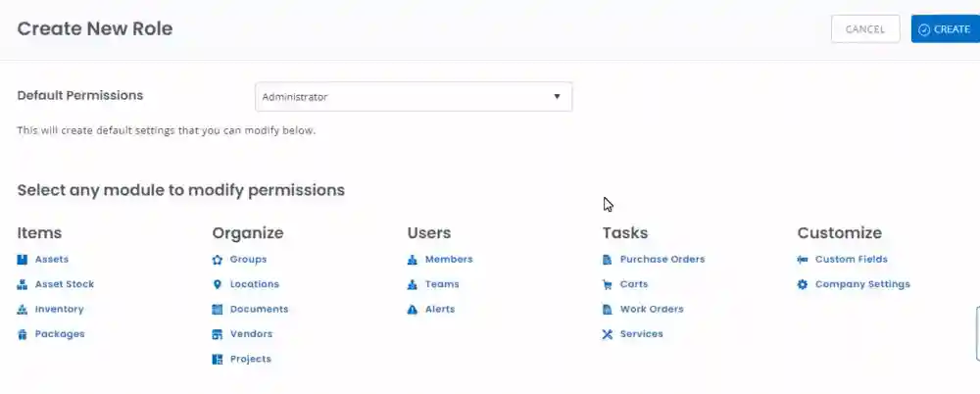Click the Services wrench icon

[x=607, y=334]
